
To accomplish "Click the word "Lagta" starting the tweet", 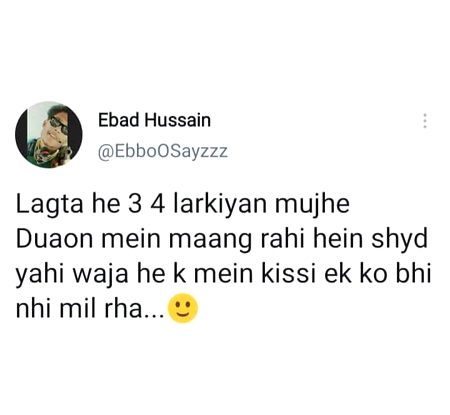I will tap(49, 204).
